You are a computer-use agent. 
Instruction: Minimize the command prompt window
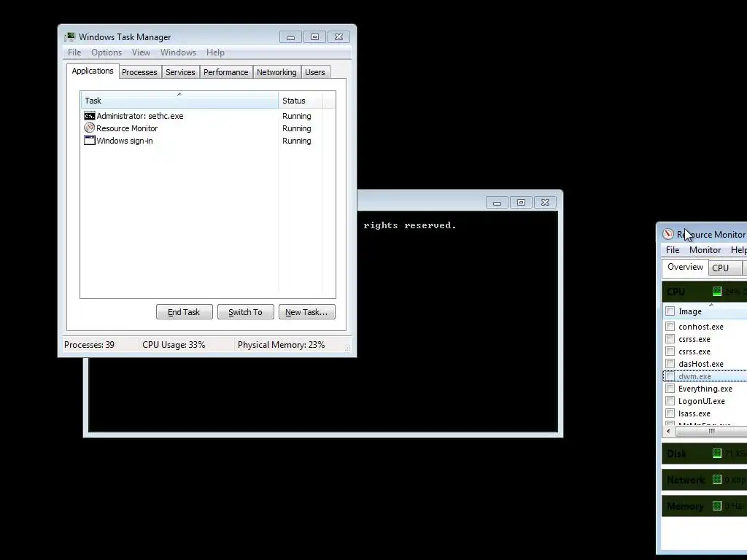click(497, 203)
